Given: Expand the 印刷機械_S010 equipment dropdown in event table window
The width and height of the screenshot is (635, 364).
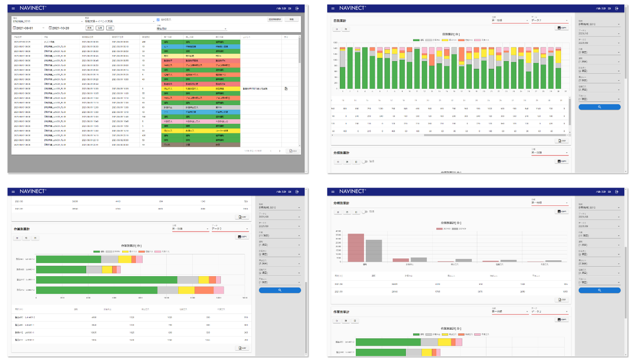Looking at the screenshot, I should [x=47, y=21].
